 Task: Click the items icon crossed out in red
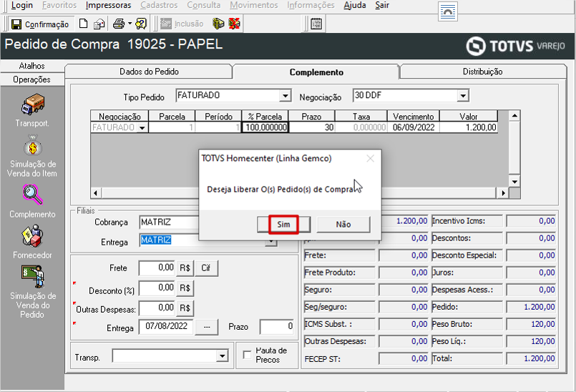tap(234, 24)
